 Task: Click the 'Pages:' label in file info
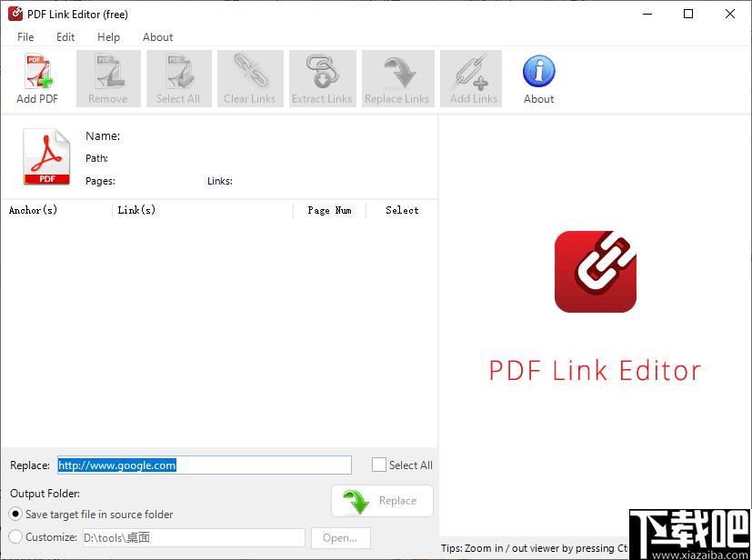click(x=100, y=181)
